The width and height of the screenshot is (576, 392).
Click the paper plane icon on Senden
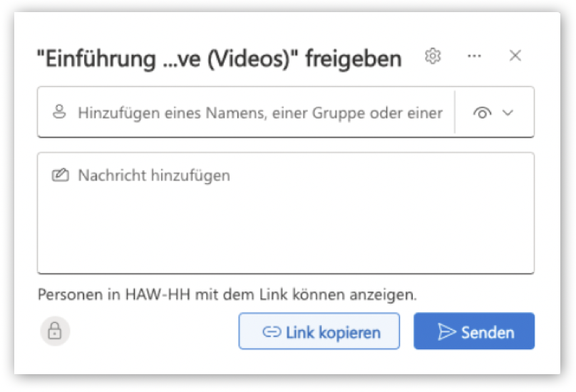pyautogui.click(x=446, y=332)
